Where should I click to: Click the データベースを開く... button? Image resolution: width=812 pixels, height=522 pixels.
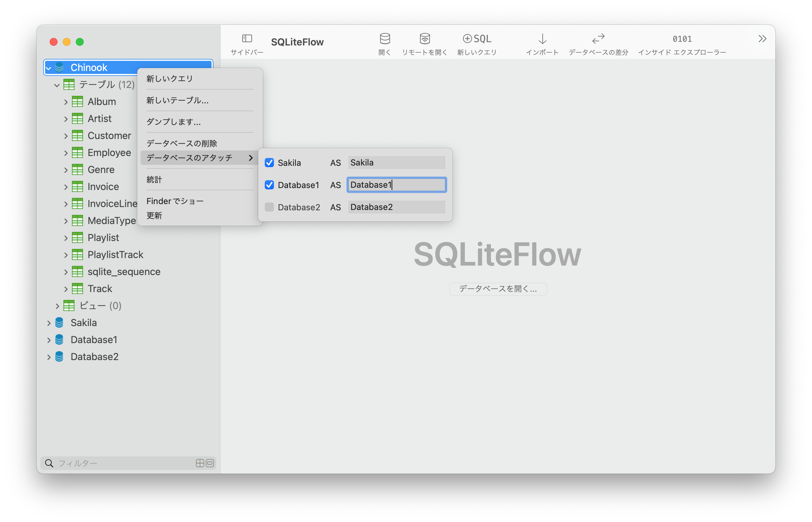(498, 288)
